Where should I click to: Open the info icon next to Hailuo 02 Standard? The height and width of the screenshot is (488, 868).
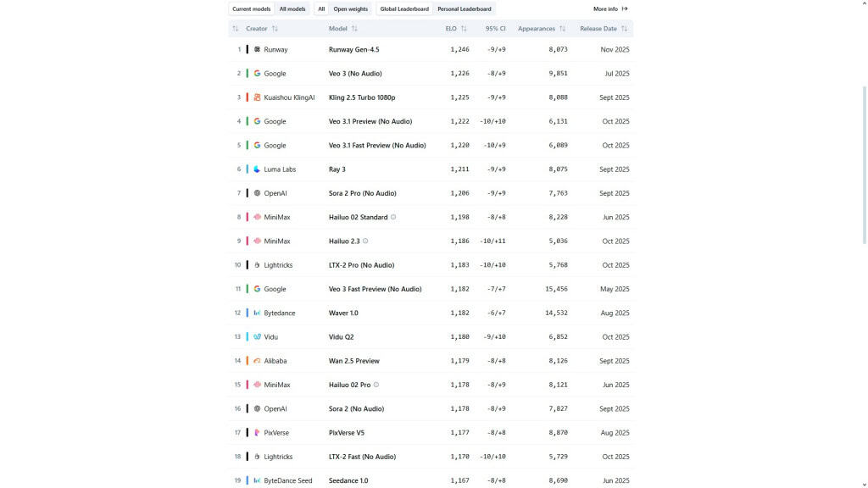(x=393, y=217)
